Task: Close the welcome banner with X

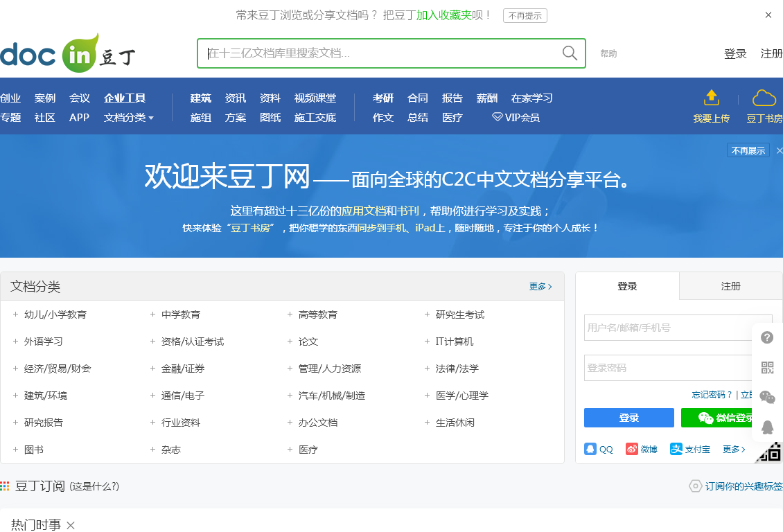Action: point(780,150)
